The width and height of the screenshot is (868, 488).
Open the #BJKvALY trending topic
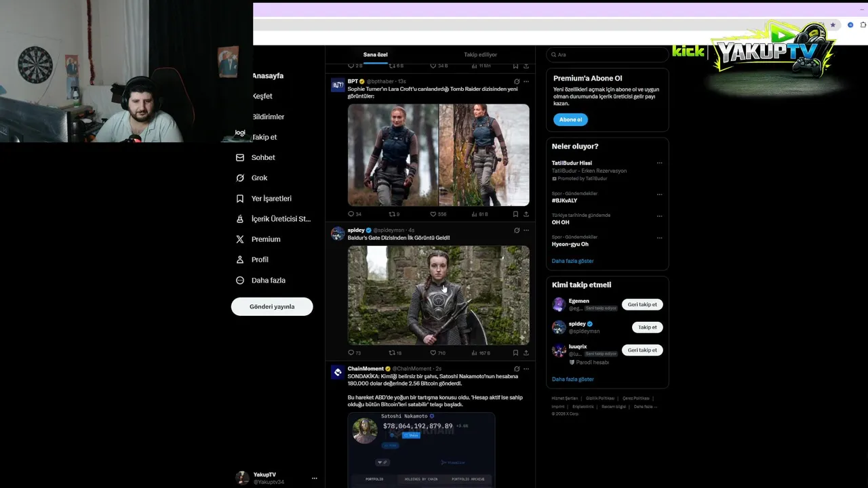click(564, 201)
